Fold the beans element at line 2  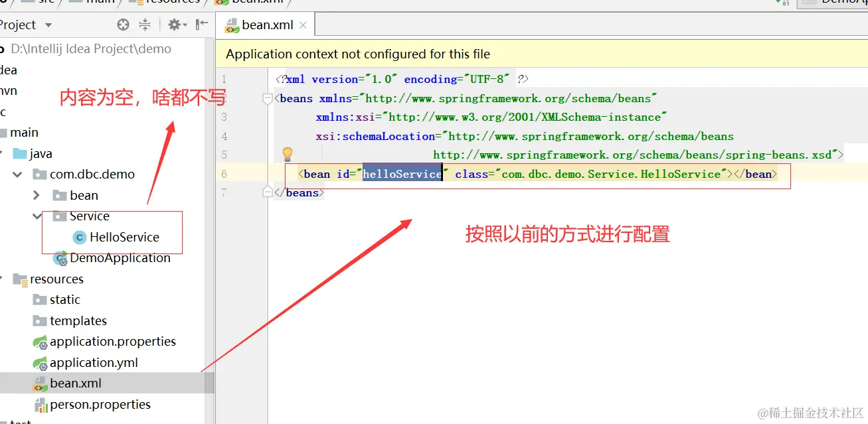(268, 98)
